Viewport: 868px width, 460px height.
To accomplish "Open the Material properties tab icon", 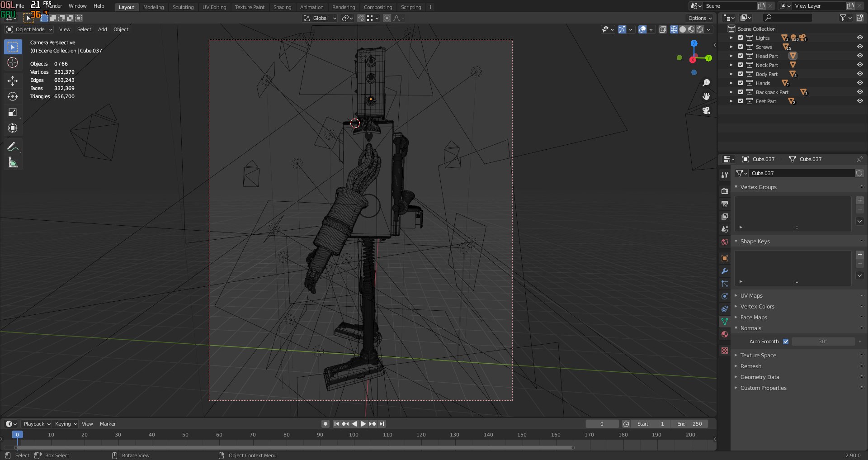I will pos(725,334).
